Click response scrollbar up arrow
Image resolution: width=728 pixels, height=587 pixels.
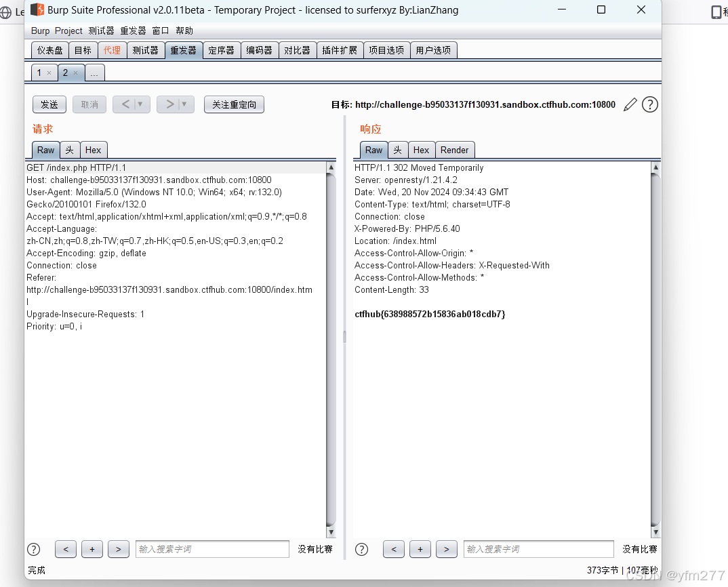click(655, 167)
